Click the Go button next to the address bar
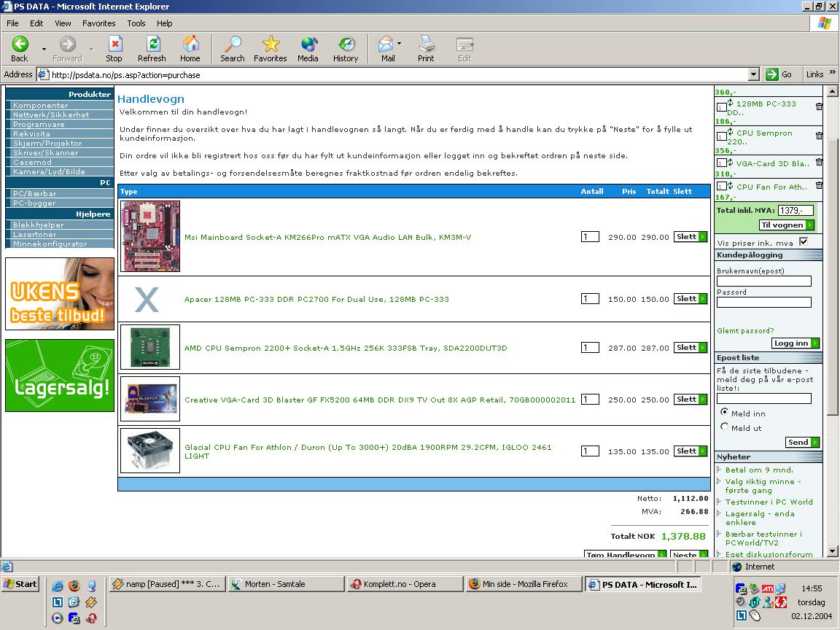The width and height of the screenshot is (840, 630). [779, 74]
